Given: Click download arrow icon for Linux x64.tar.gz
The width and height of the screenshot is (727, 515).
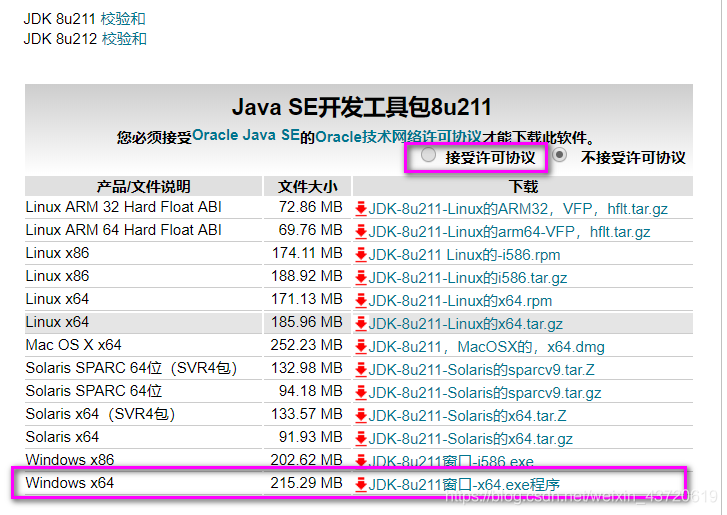Looking at the screenshot, I should point(361,324).
